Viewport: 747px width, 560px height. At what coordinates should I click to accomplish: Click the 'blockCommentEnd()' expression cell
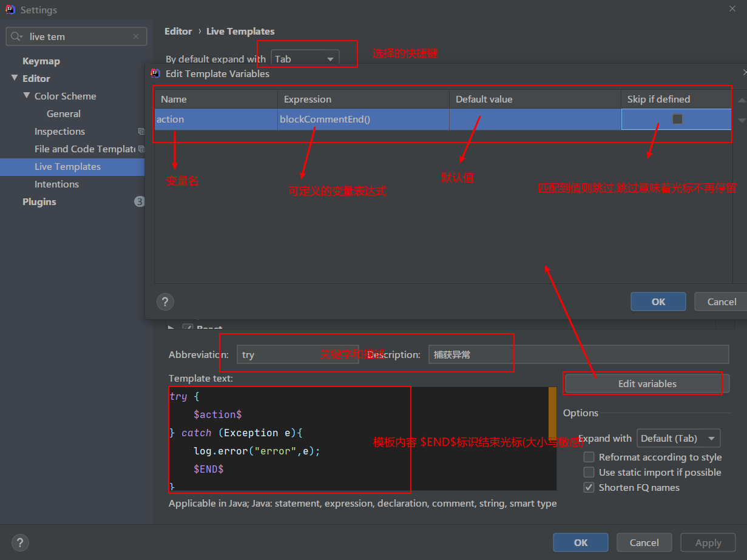point(363,119)
